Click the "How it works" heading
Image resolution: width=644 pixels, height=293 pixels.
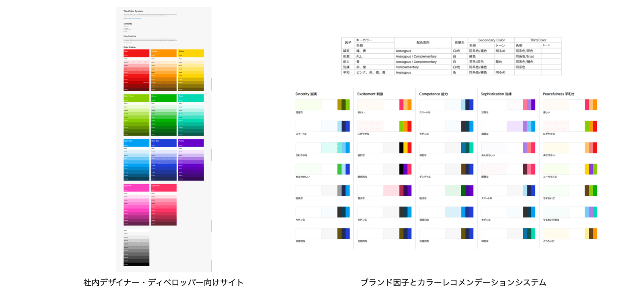pos(130,36)
